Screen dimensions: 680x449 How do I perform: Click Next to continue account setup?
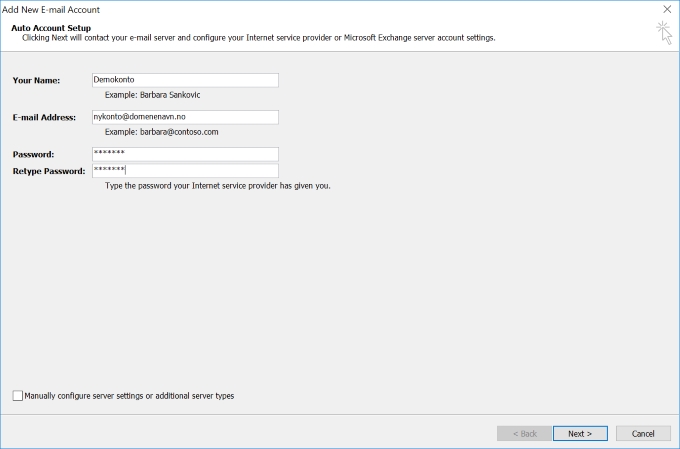click(x=580, y=433)
